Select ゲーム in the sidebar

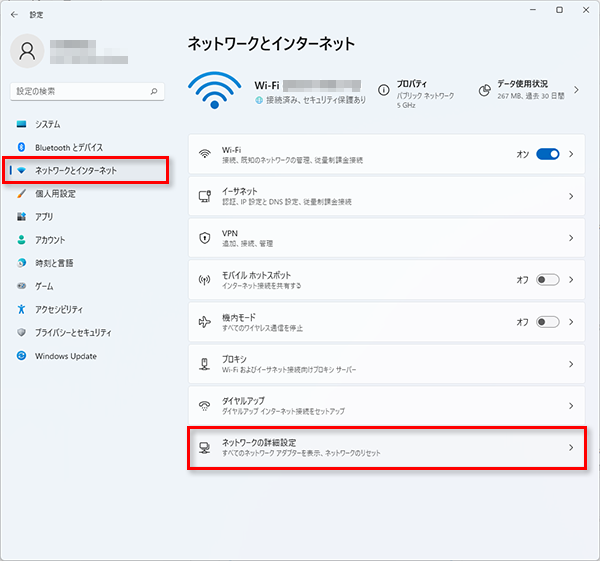coord(85,286)
